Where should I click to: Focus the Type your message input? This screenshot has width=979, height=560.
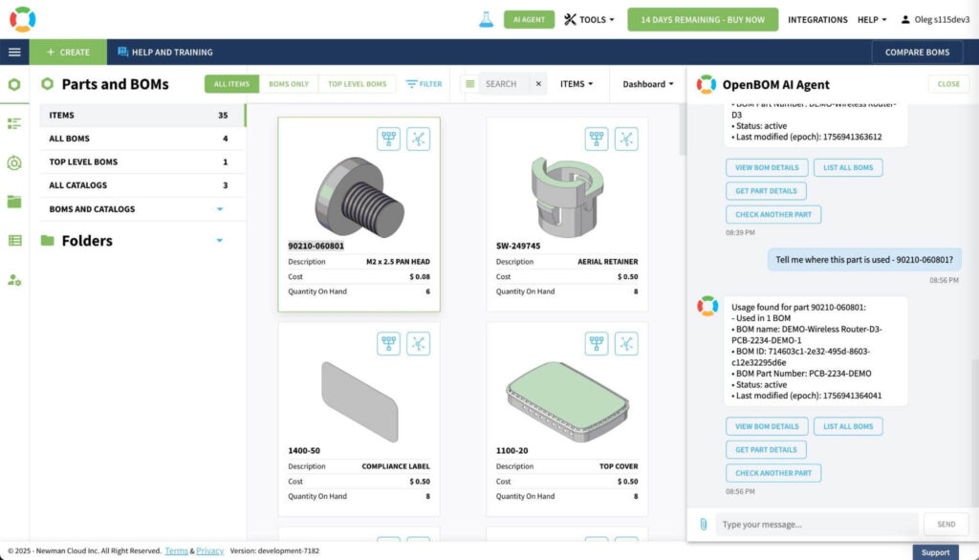[816, 525]
